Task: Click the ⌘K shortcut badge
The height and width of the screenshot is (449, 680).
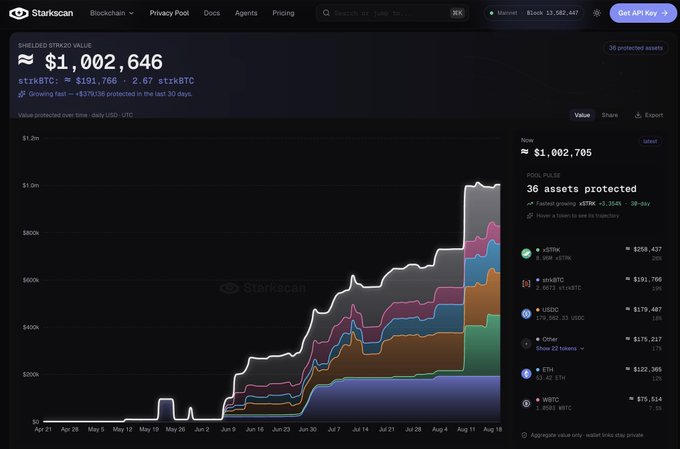Action: (457, 13)
